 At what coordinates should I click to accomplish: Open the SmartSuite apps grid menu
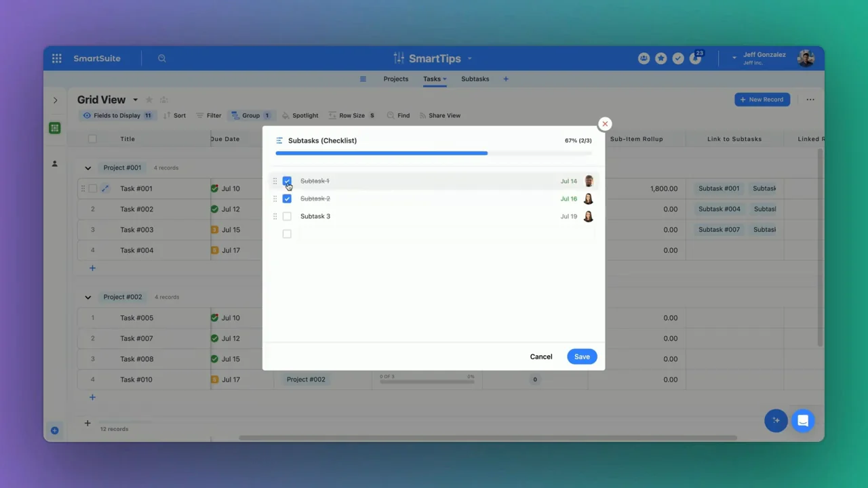(57, 58)
